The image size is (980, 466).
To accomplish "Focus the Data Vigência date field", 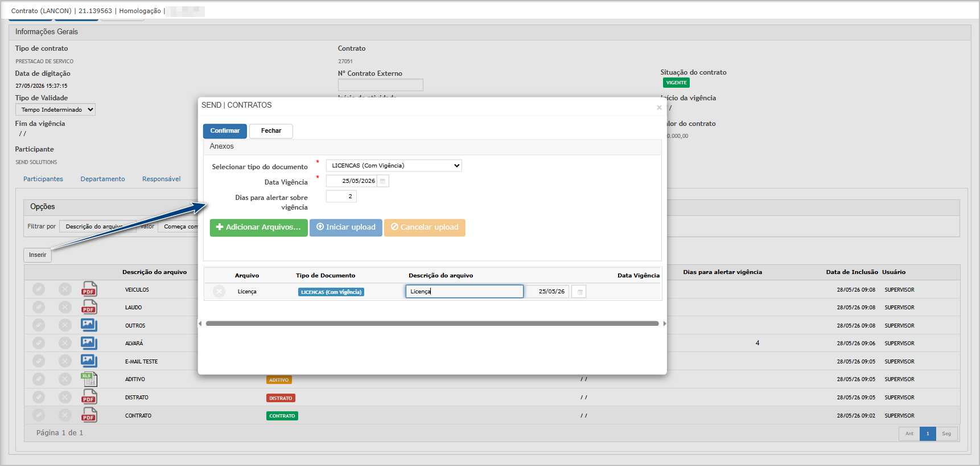I will [352, 181].
